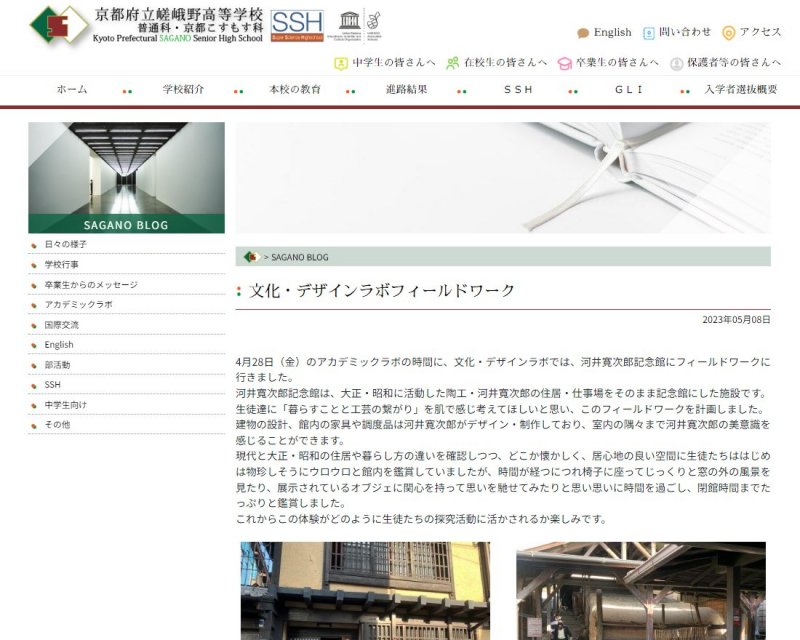Click the SSH Super Science logo
Screen dimensions: 800x640
[x=297, y=24]
